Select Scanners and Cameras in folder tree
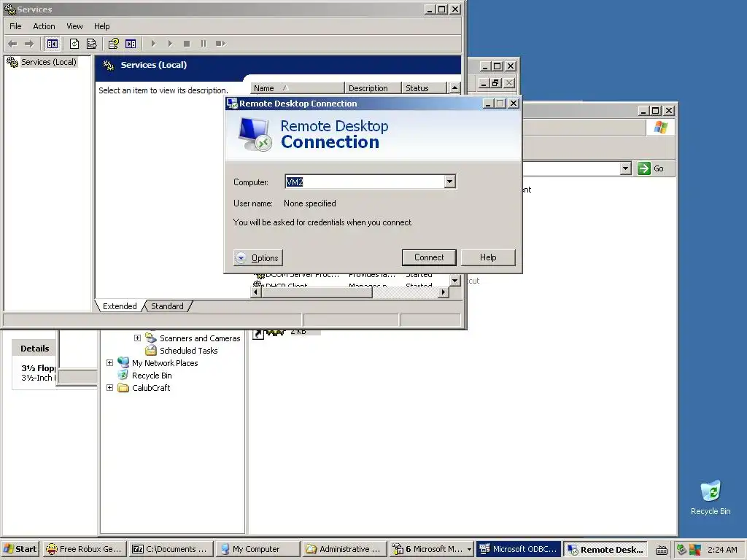Screen dimensions: 747x560 [x=200, y=338]
